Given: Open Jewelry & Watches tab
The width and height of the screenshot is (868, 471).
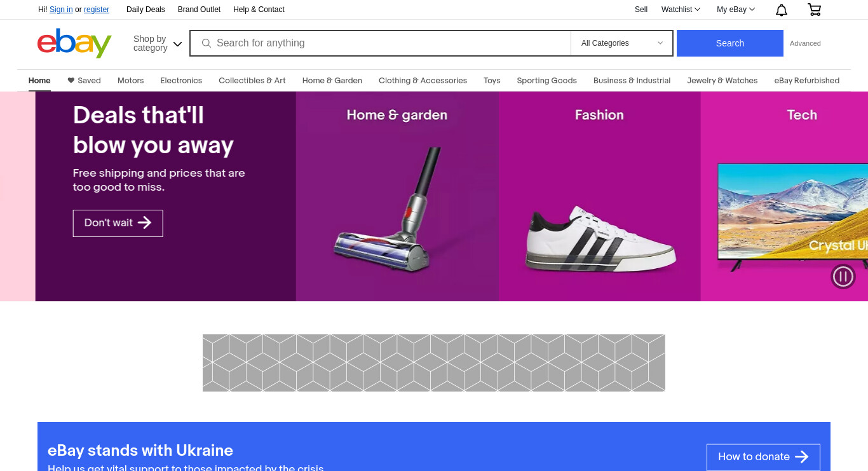Looking at the screenshot, I should tap(722, 81).
